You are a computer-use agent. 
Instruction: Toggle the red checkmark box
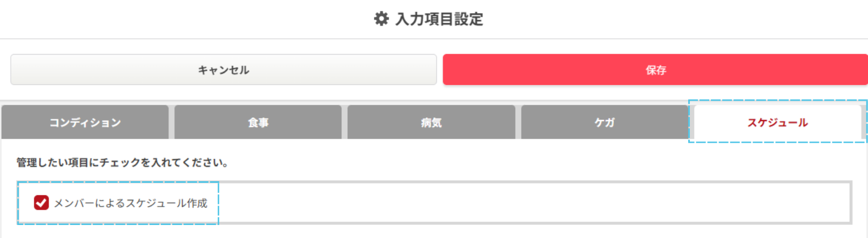(x=41, y=203)
